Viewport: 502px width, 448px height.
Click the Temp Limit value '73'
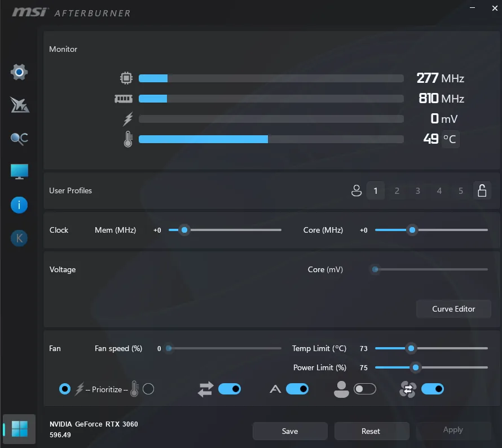click(363, 349)
